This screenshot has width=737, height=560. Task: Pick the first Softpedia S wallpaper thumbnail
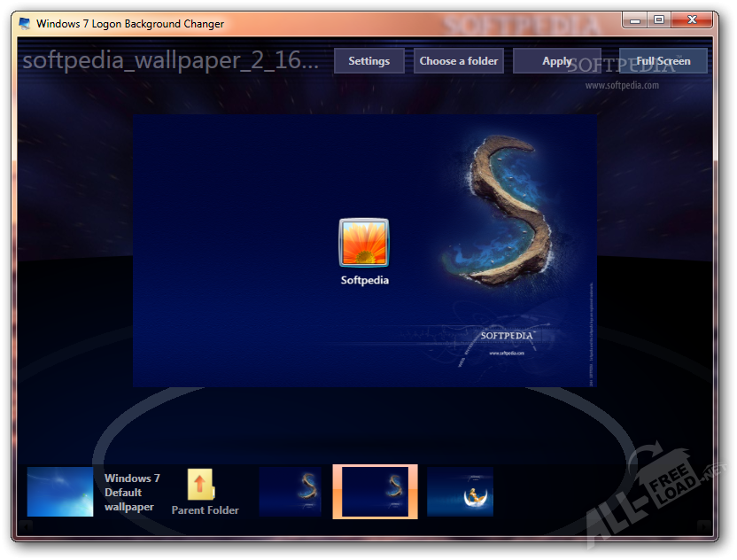tap(291, 492)
